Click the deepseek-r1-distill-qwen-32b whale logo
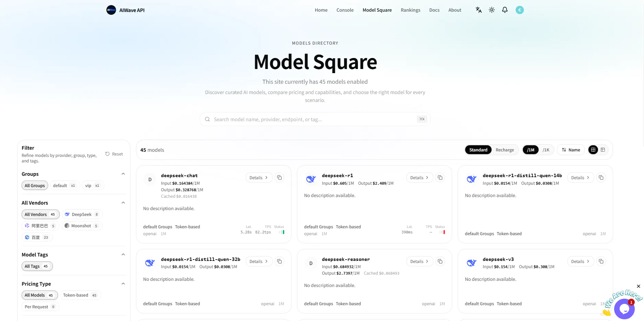Viewport: 644px width, 321px height. (x=150, y=263)
